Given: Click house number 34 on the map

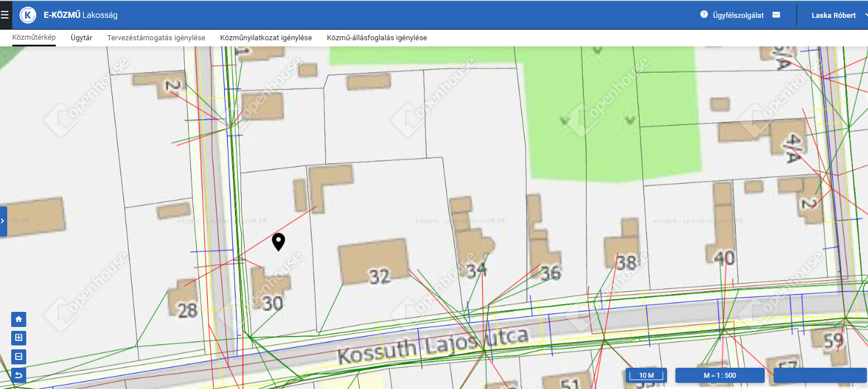Looking at the screenshot, I should pos(476,271).
